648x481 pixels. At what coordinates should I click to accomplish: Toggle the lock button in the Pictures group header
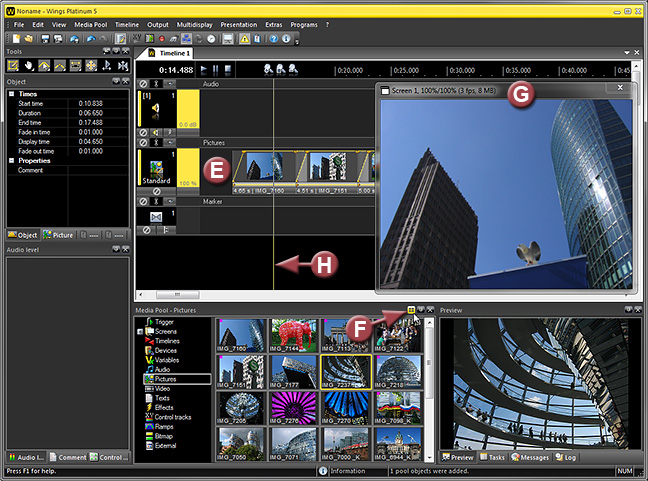click(156, 143)
